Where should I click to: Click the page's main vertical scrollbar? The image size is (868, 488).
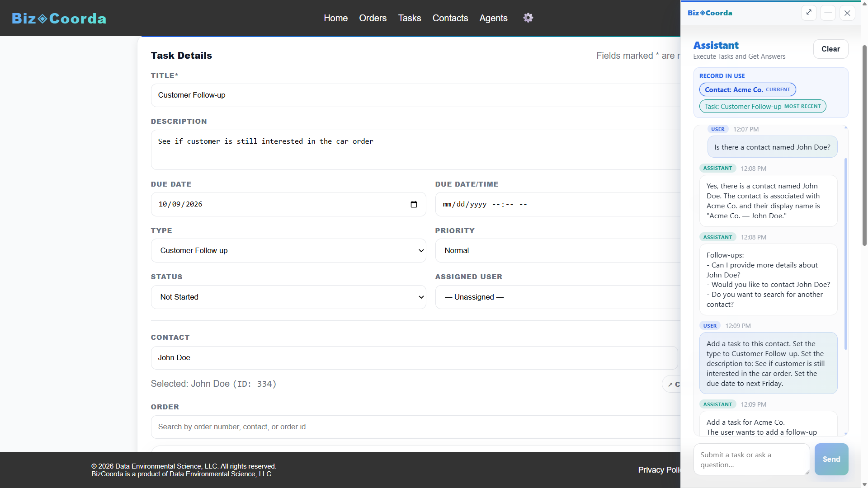pos(864,145)
